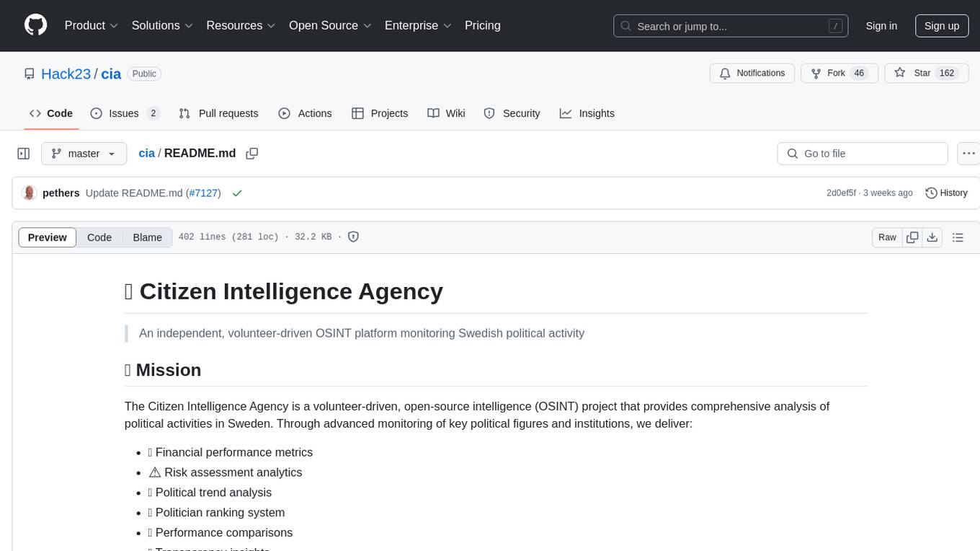Click the Search or jump to field
The image size is (980, 551).
tap(731, 26)
